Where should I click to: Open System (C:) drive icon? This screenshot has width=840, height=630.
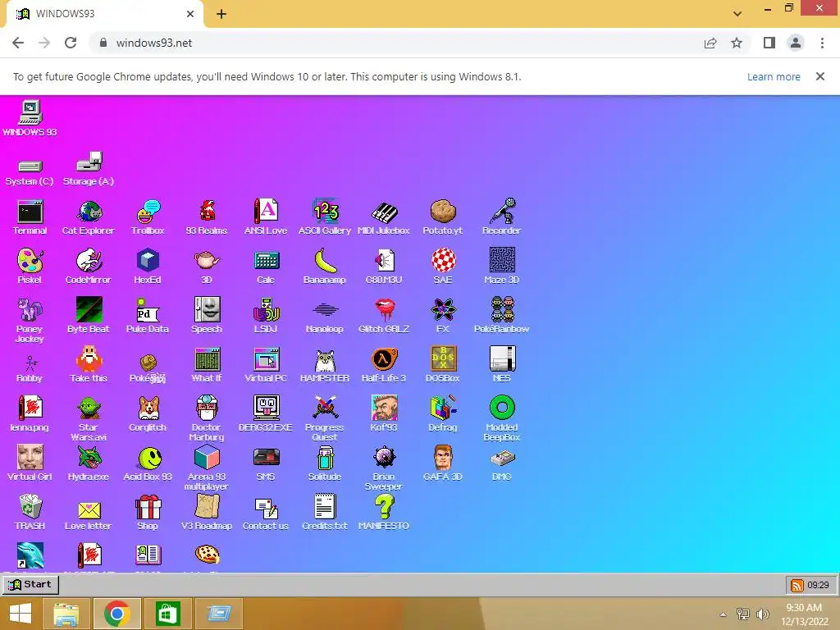pos(30,172)
